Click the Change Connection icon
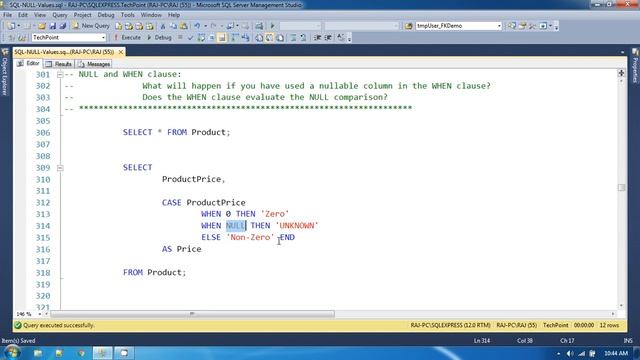 tap(22, 38)
